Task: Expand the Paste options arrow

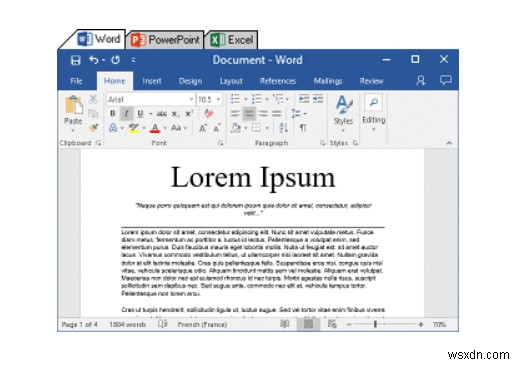Action: (x=73, y=130)
